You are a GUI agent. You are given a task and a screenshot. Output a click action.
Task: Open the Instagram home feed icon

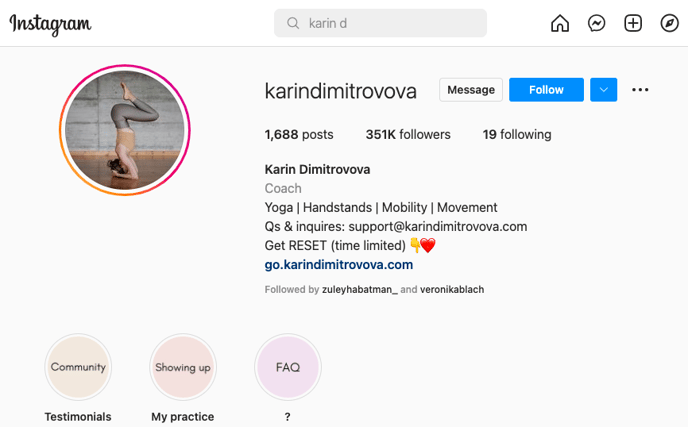coord(560,23)
